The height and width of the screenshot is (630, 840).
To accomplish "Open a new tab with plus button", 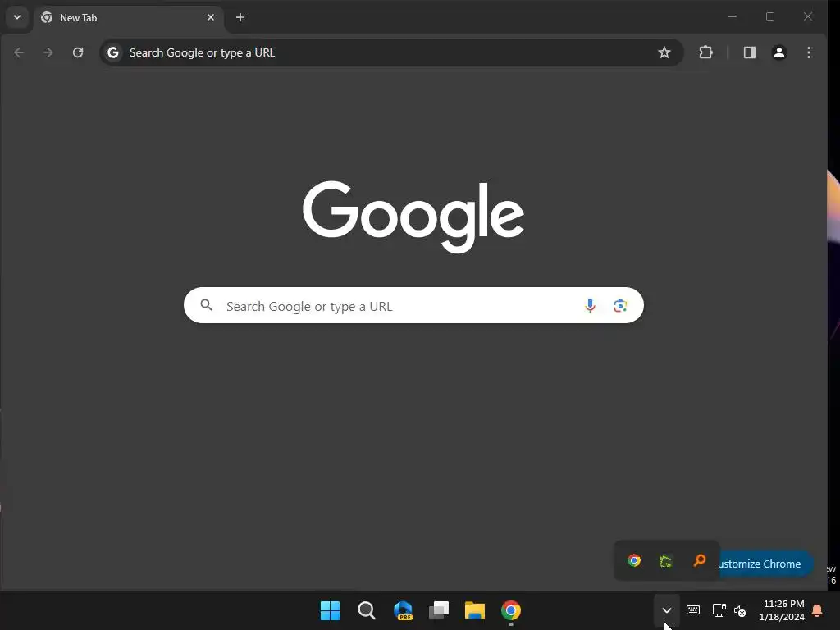I will click(240, 18).
